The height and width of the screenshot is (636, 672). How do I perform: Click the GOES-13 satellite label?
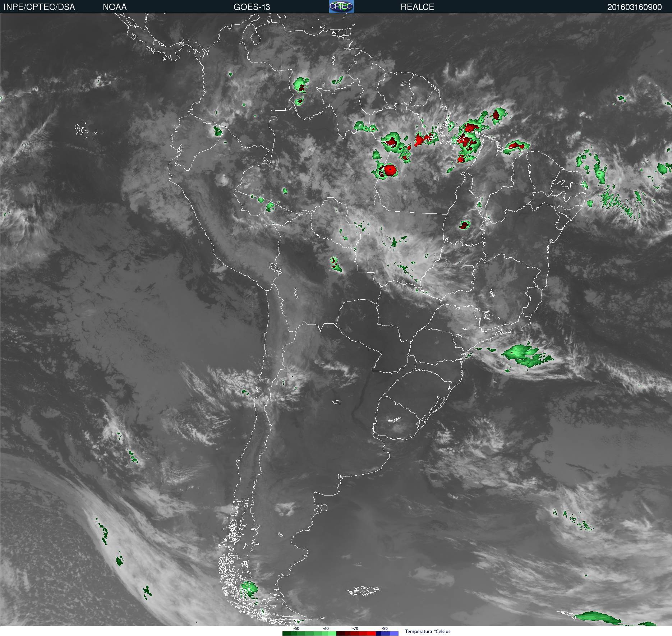tap(252, 7)
